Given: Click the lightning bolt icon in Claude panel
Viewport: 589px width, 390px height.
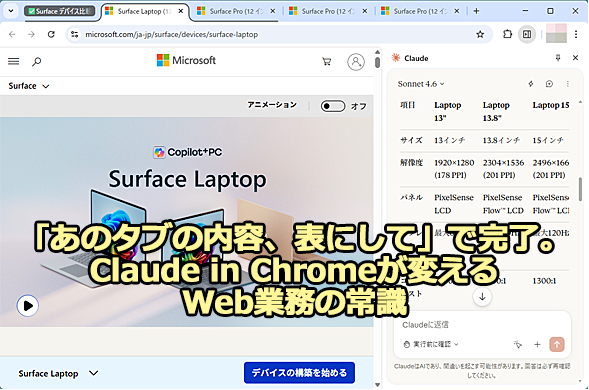Looking at the screenshot, I should 531,84.
